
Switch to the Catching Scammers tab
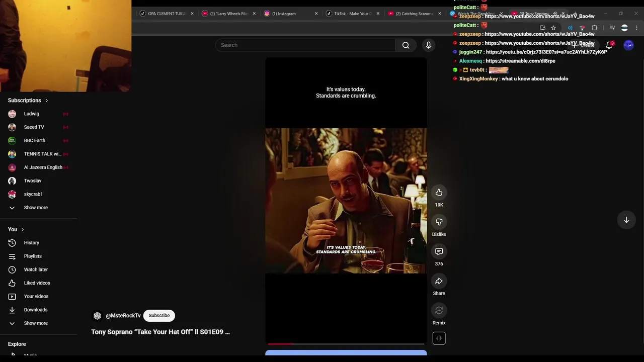pyautogui.click(x=414, y=14)
